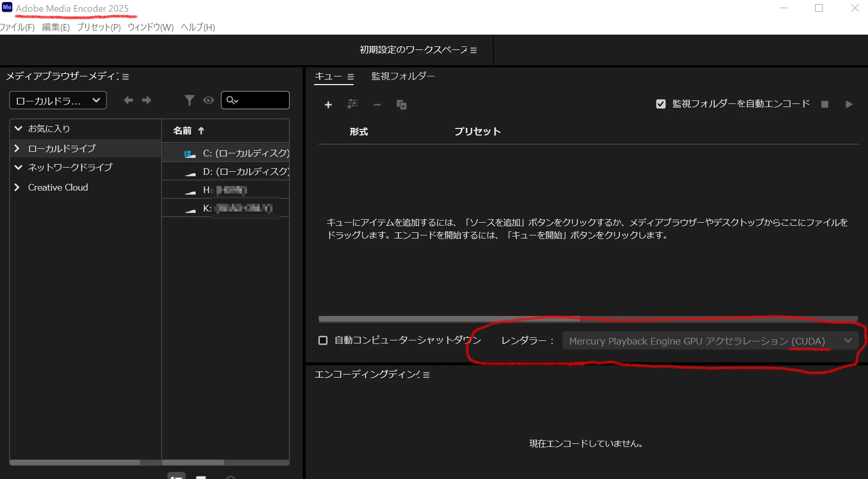Open the ローカルドラ… location dropdown
The image size is (868, 479).
pos(58,100)
